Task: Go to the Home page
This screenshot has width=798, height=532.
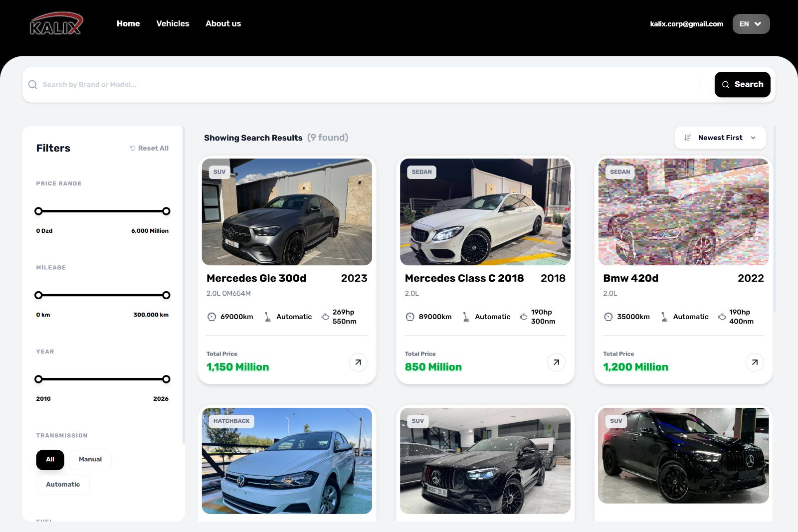Action: 128,23
